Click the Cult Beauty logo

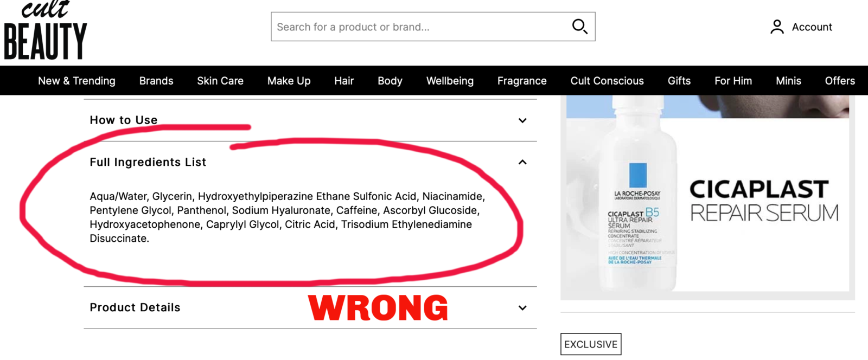(x=46, y=30)
